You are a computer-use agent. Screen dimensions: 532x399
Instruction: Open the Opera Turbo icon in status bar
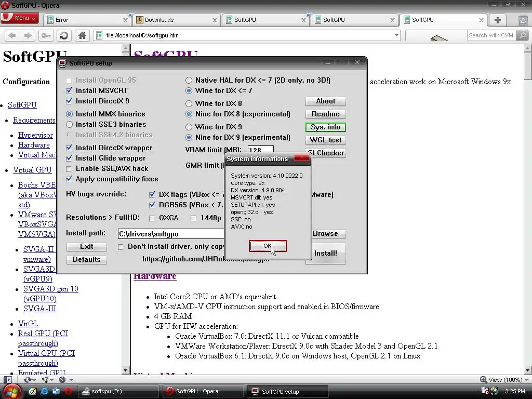point(62,380)
